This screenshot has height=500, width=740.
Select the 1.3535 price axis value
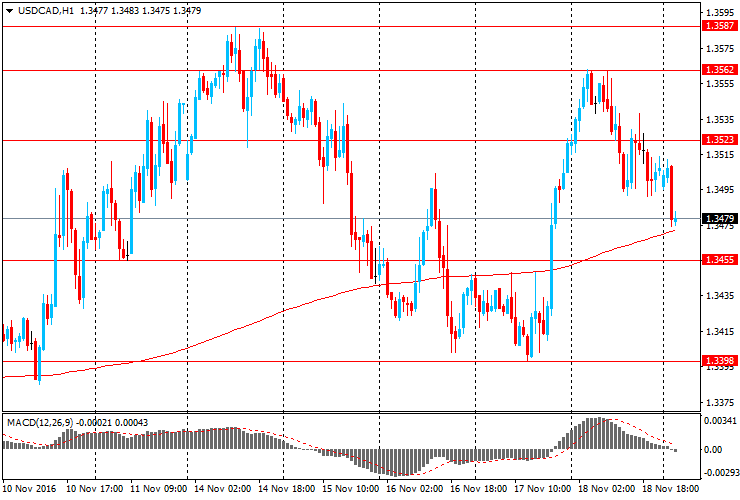[x=720, y=119]
